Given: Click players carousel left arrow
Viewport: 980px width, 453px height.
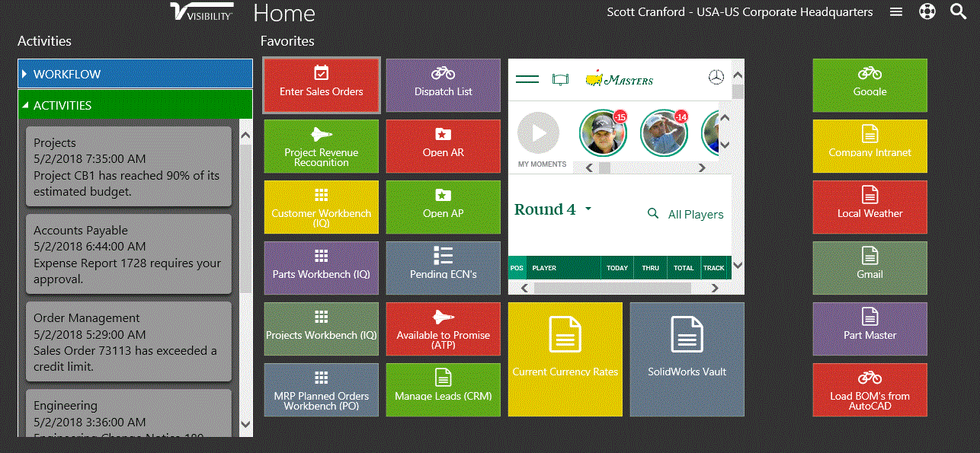Looking at the screenshot, I should point(590,167).
